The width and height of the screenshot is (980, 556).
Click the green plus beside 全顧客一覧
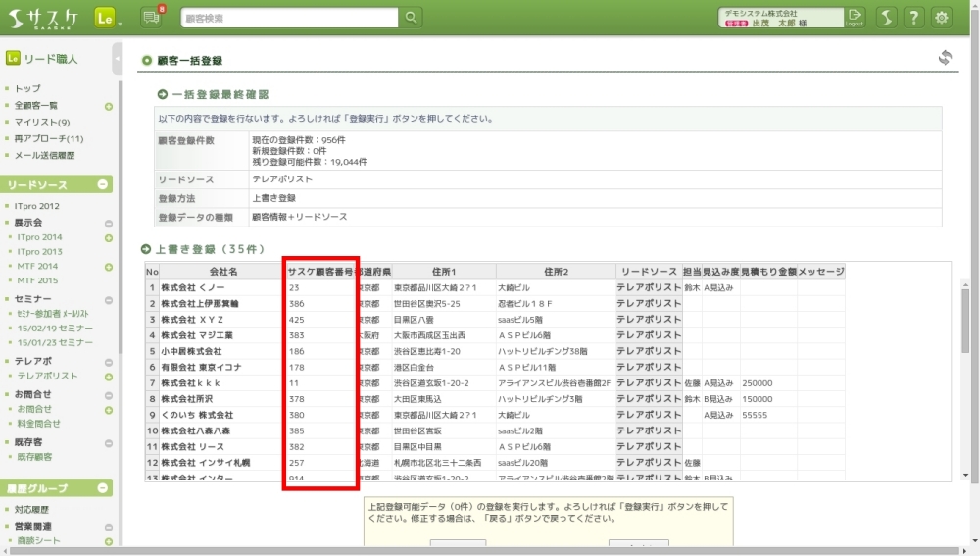[x=109, y=106]
